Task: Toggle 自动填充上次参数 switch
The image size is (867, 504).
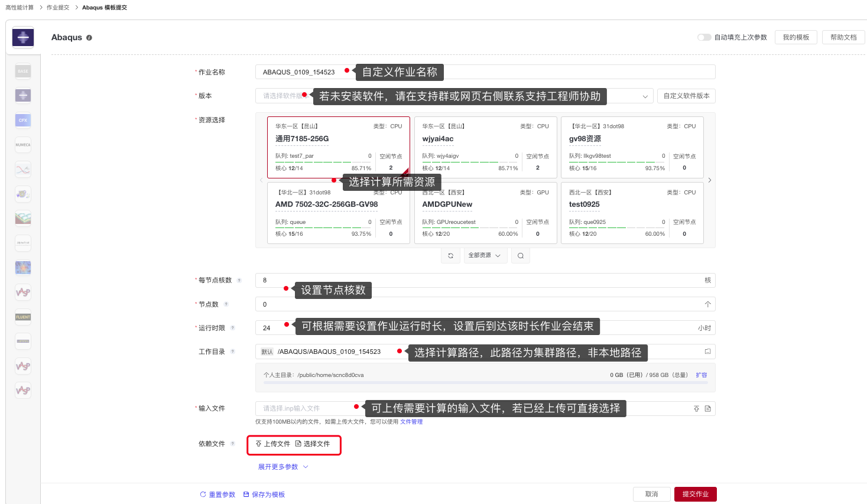Action: [x=704, y=37]
